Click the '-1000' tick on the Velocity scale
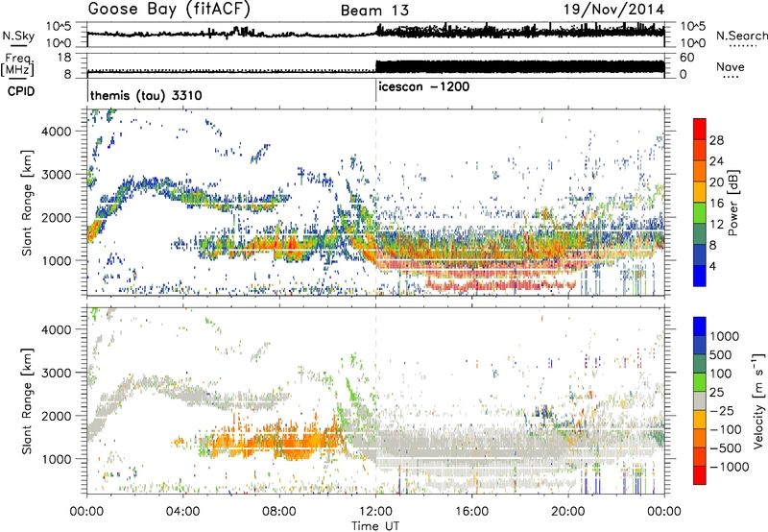This screenshot has width=768, height=532. point(730,467)
